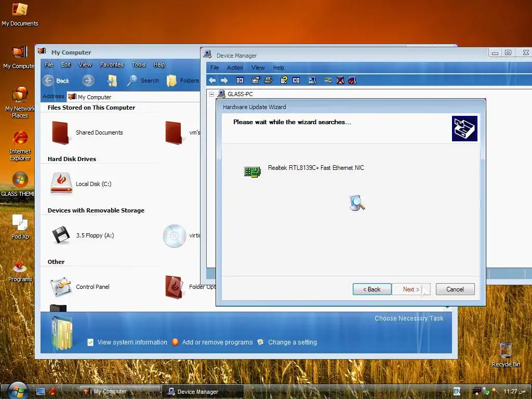
Task: Click Next in Hardware Update Wizard
Action: 411,289
